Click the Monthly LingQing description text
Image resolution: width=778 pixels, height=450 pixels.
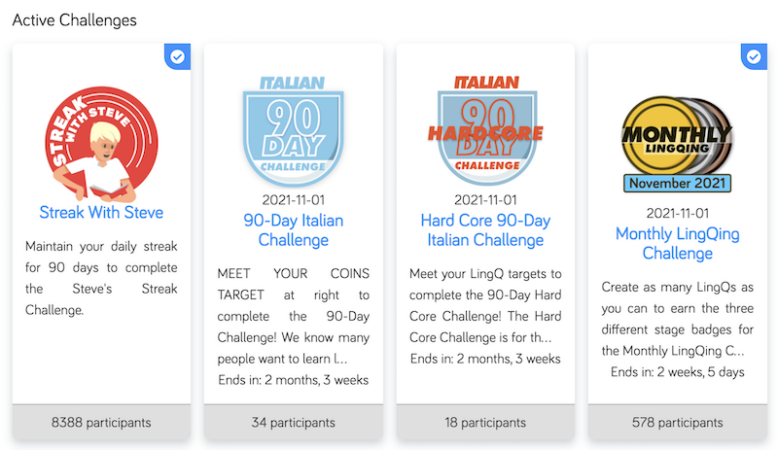click(677, 319)
